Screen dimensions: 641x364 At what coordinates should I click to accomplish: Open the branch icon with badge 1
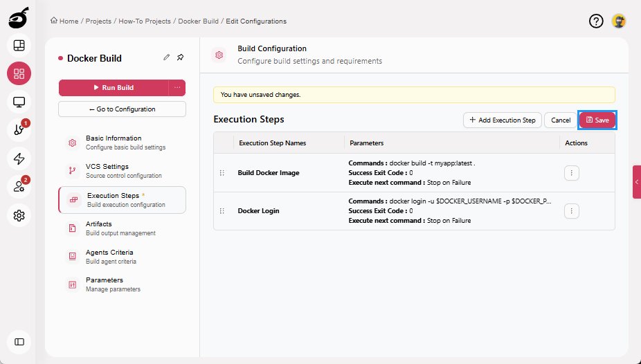tap(19, 130)
